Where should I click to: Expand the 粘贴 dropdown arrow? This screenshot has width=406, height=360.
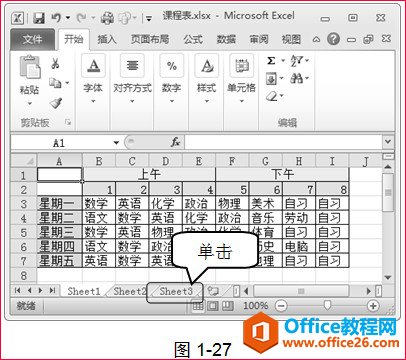[30, 103]
